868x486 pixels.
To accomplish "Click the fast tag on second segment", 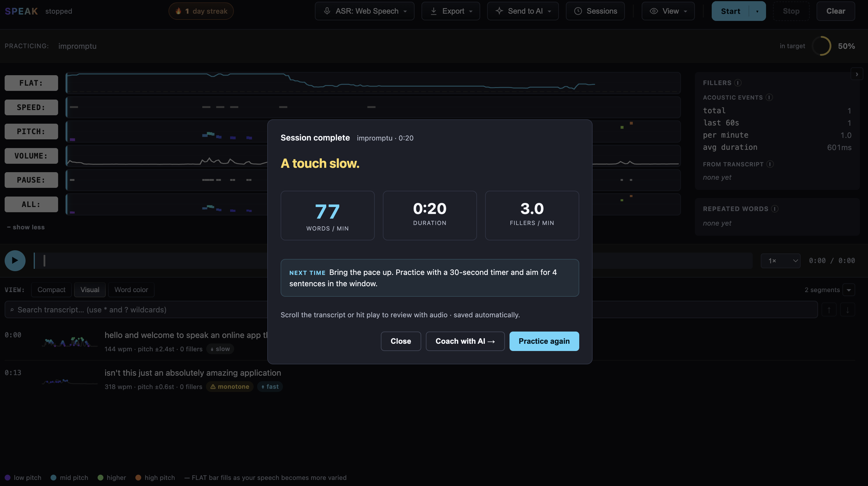I will point(270,387).
